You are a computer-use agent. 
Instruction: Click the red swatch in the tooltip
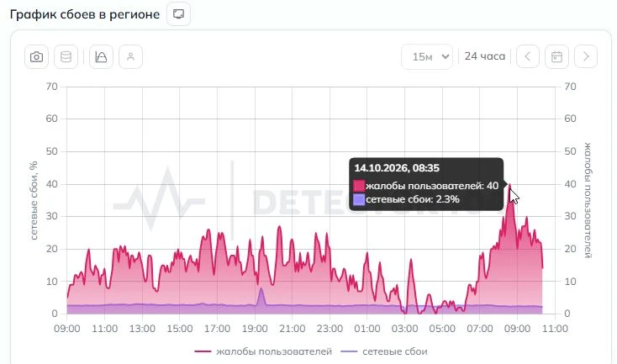(359, 186)
